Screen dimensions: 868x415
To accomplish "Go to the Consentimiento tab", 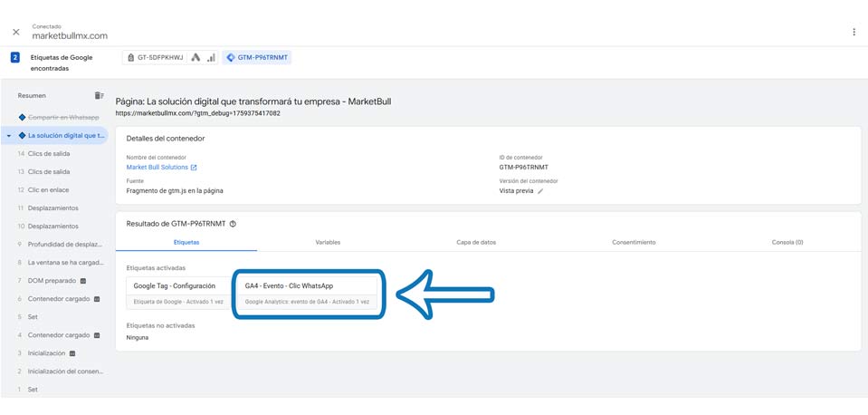I will [634, 242].
